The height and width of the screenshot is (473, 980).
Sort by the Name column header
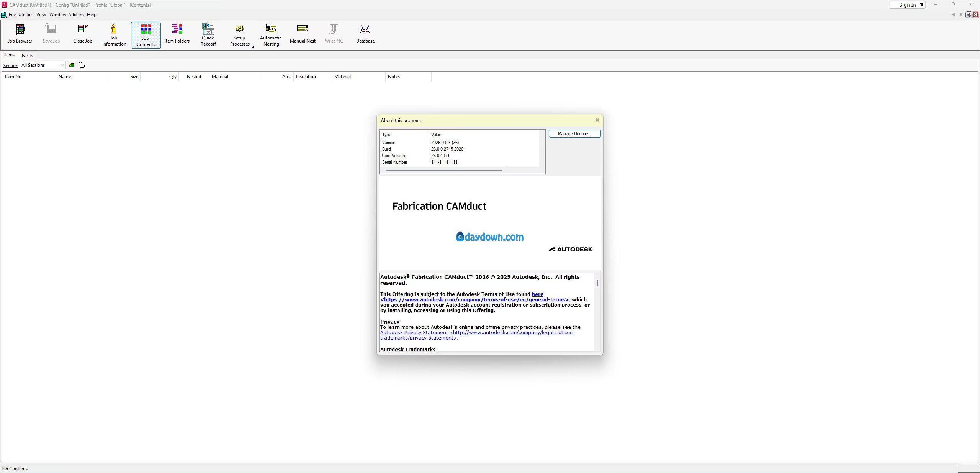click(83, 77)
